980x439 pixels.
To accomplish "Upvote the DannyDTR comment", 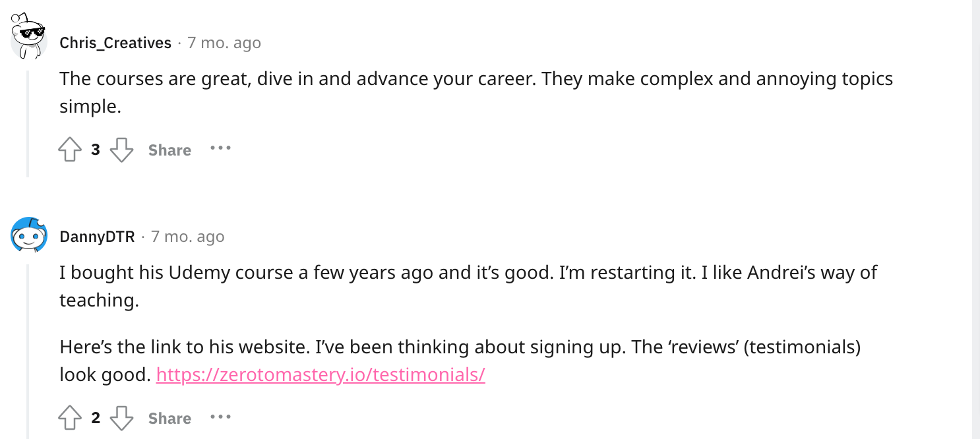I will pyautogui.click(x=70, y=418).
